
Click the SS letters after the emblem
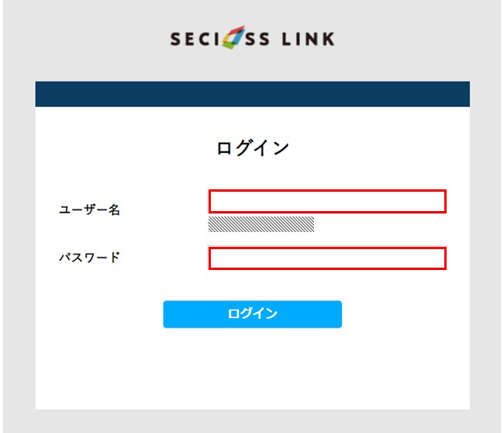coord(257,40)
